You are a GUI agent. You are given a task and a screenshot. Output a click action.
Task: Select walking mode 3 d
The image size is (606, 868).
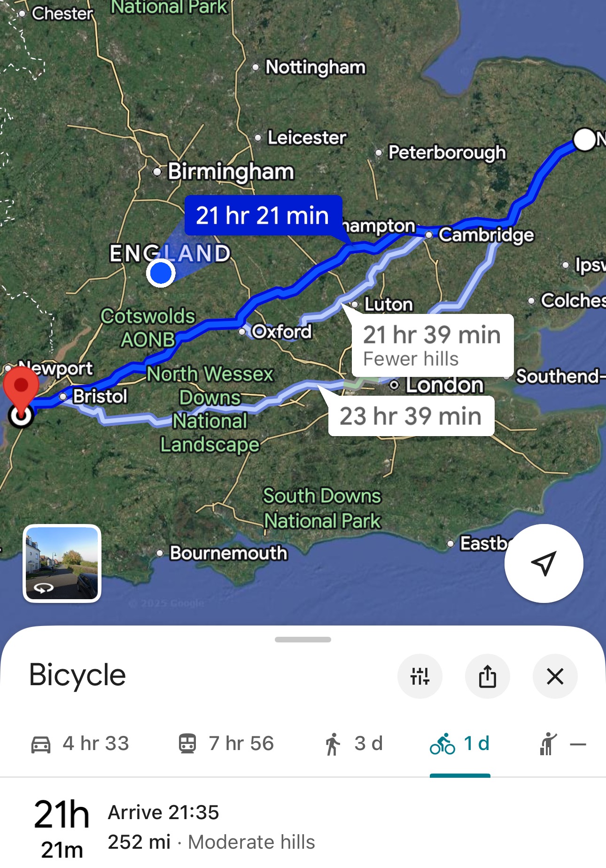353,744
